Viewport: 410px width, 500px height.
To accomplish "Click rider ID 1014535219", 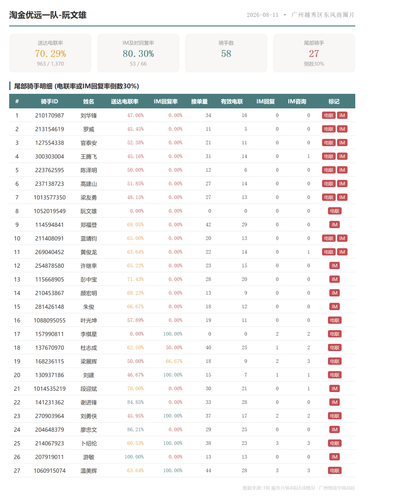I will (50, 389).
